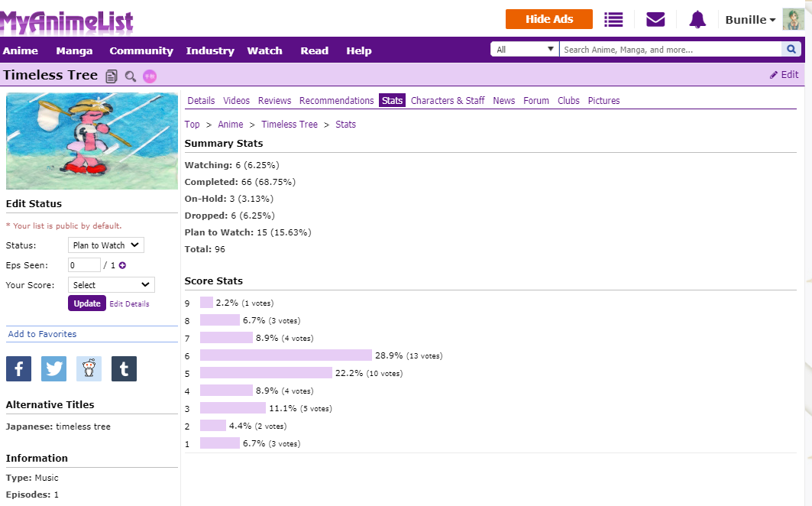812x506 pixels.
Task: Open the Characters & Staff tab
Action: click(x=448, y=101)
